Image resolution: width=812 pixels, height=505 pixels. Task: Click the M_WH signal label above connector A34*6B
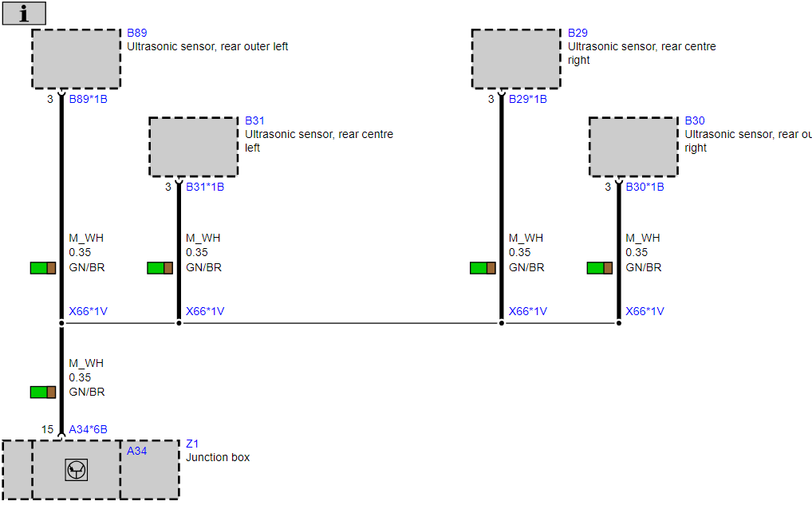tap(86, 364)
